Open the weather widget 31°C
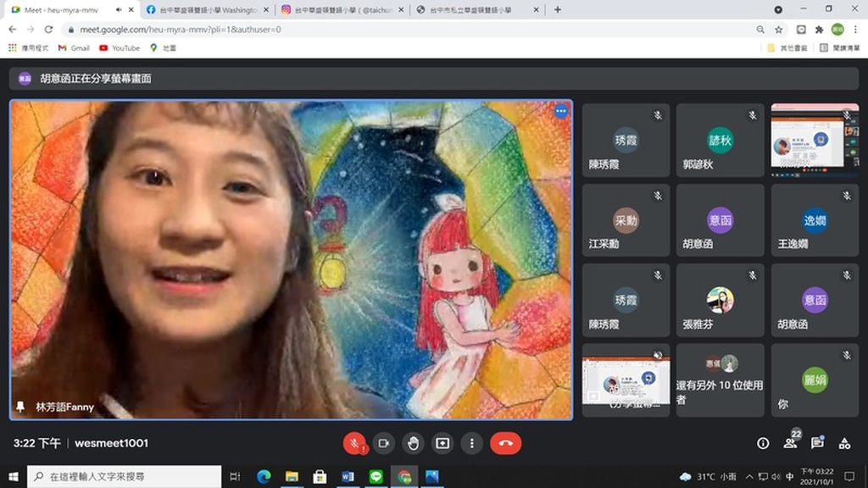The image size is (868, 488). (x=708, y=476)
